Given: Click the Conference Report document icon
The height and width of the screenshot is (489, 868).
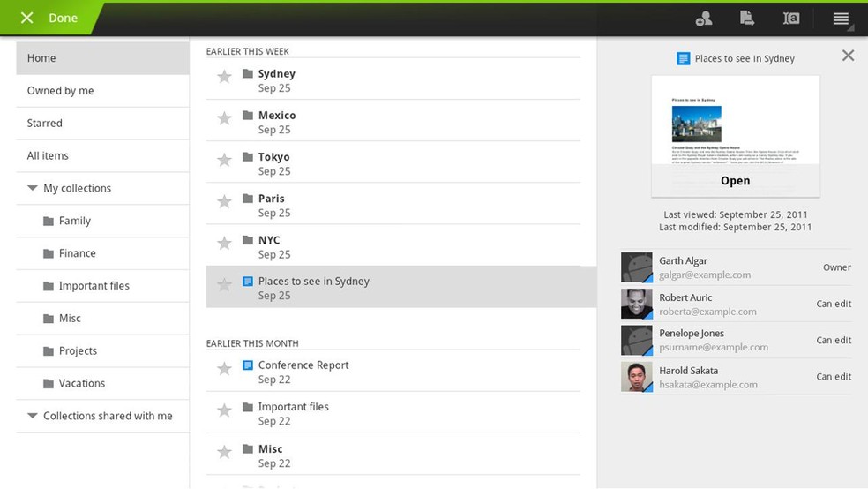Looking at the screenshot, I should pyautogui.click(x=248, y=365).
